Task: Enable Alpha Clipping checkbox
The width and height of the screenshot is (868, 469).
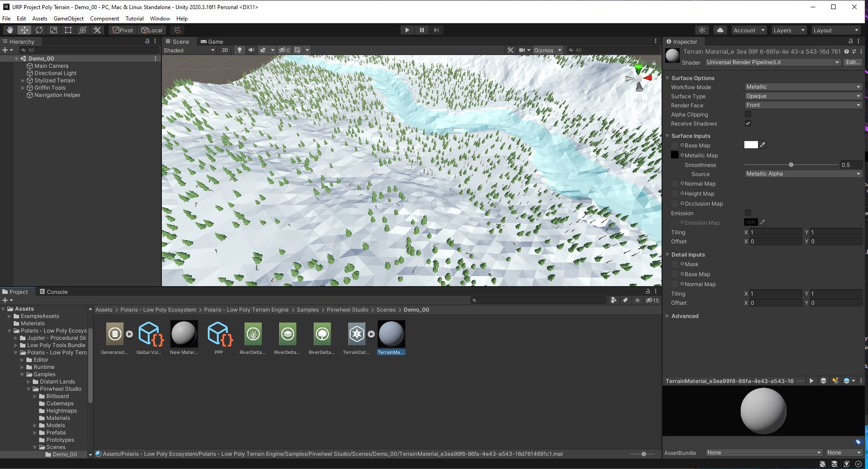Action: click(x=748, y=114)
